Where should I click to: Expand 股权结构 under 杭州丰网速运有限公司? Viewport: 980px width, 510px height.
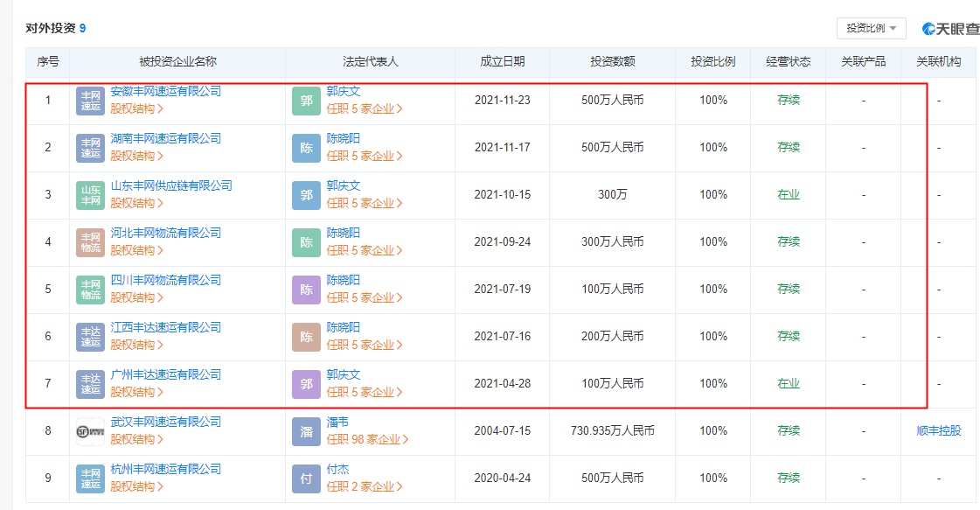[136, 486]
